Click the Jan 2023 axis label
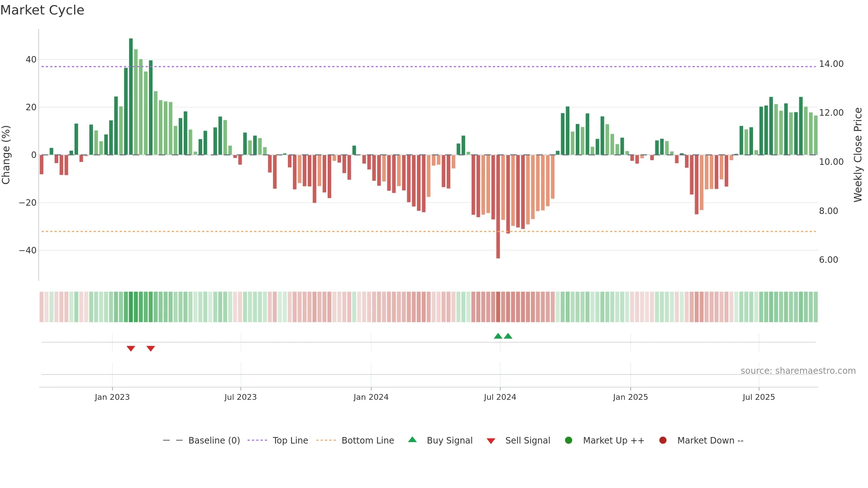Viewport: 868px width, 488px height. pos(112,397)
